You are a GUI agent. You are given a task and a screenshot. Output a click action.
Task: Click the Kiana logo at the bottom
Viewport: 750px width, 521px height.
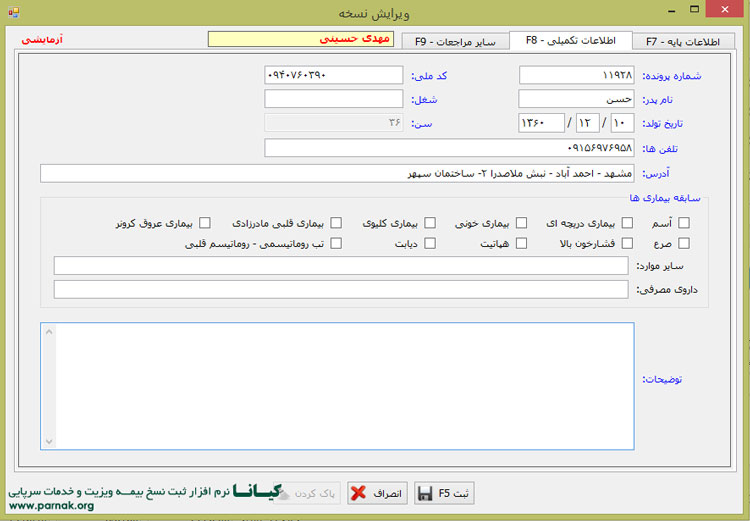[263, 492]
